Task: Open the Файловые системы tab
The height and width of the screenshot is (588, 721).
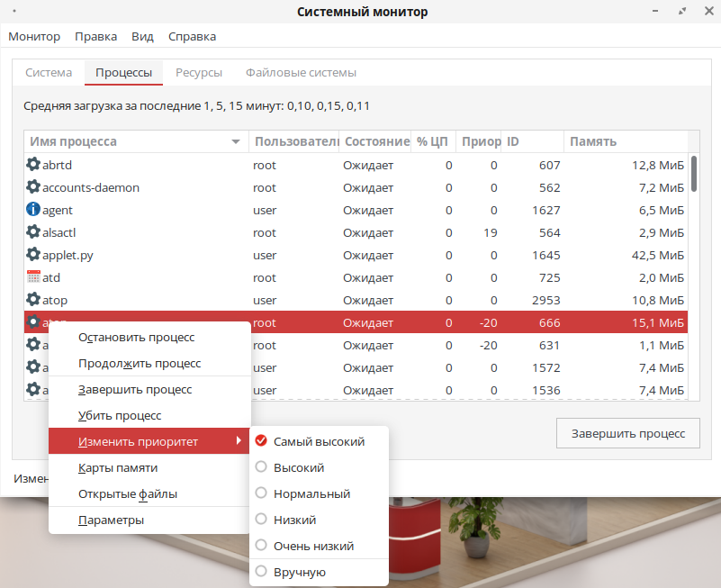Action: tap(301, 73)
